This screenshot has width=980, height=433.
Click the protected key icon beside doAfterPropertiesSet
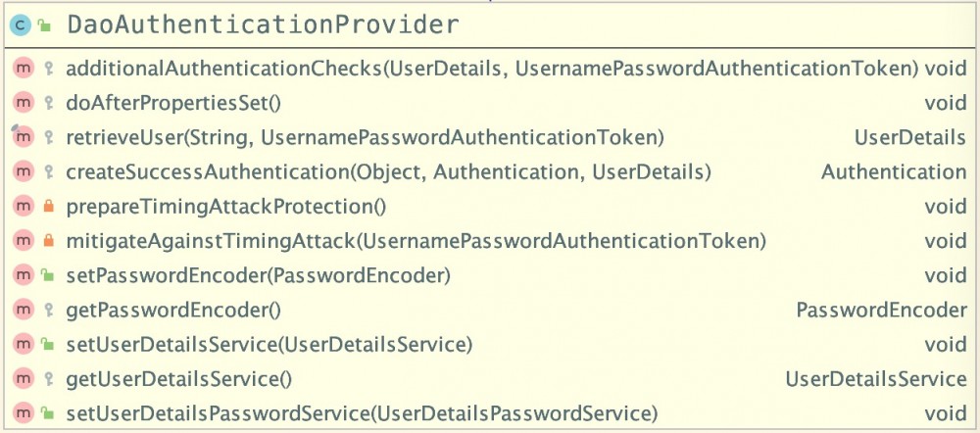coord(48,103)
